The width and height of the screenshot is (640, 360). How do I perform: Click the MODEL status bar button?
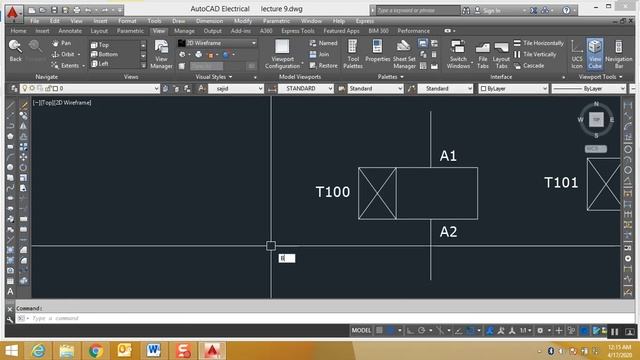coord(361,331)
